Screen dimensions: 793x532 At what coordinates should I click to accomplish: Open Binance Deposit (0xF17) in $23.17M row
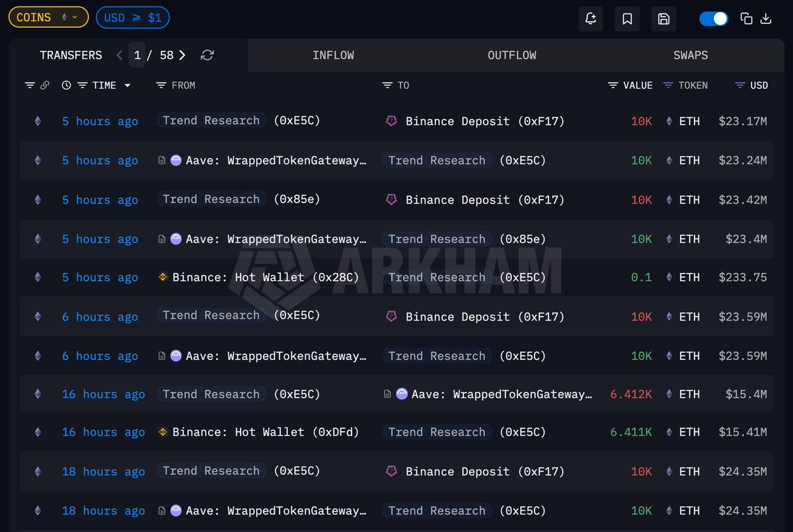coord(485,122)
